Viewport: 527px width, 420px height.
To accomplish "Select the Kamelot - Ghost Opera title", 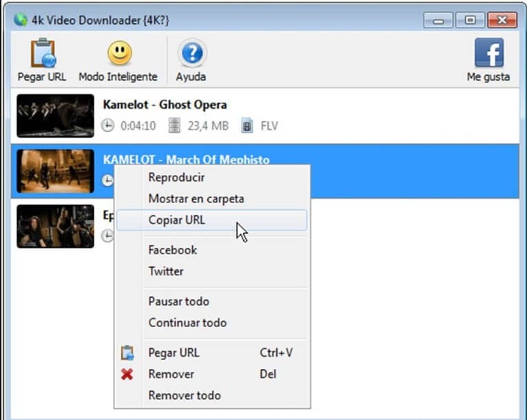I will [x=165, y=105].
